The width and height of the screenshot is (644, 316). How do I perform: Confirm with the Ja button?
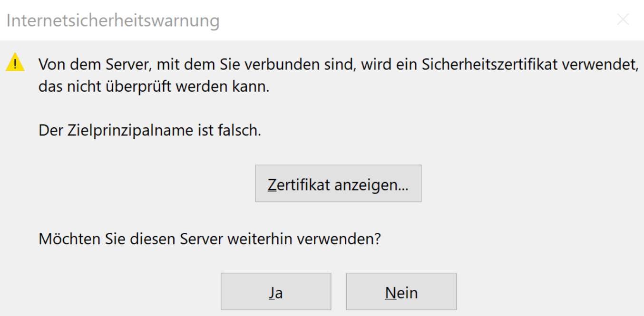[x=276, y=292]
